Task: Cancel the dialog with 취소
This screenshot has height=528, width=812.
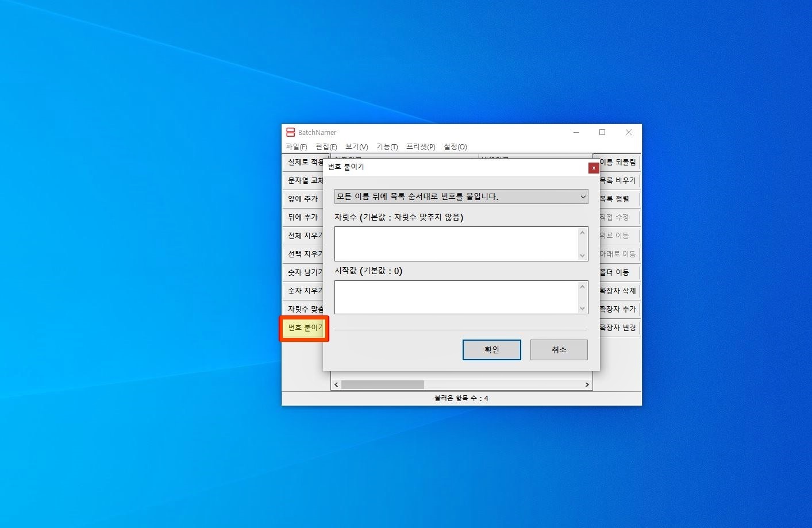Action: pos(559,350)
